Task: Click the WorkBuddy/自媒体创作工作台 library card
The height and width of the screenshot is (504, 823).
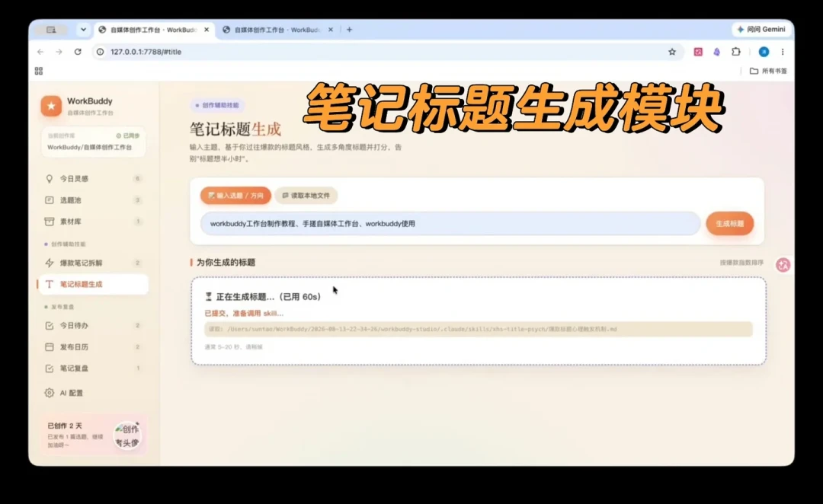Action: (94, 142)
